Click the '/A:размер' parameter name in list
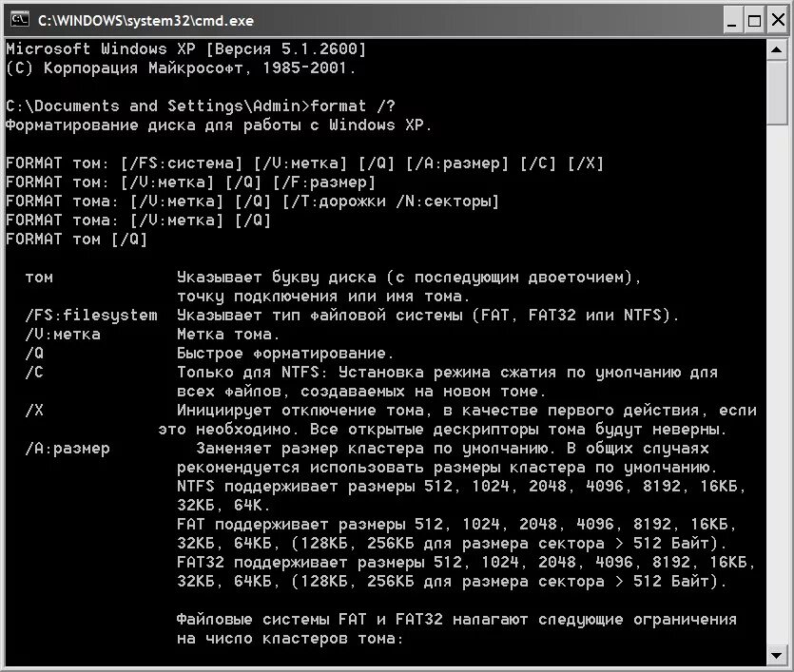This screenshot has height=672, width=794. 68,449
